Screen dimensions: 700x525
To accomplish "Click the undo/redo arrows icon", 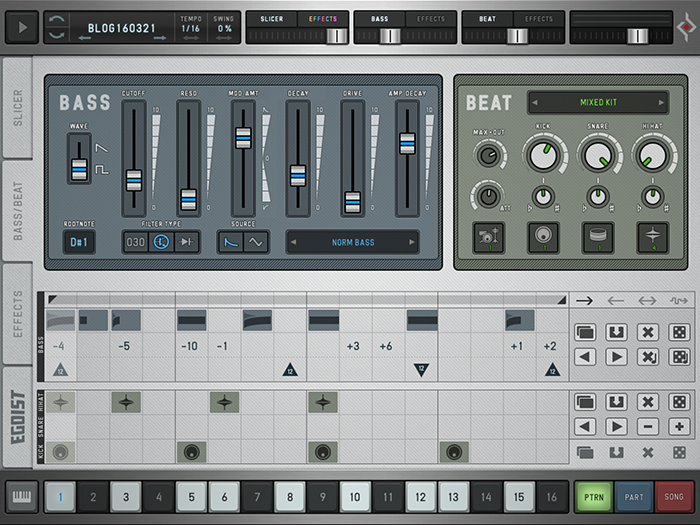I will point(57,28).
